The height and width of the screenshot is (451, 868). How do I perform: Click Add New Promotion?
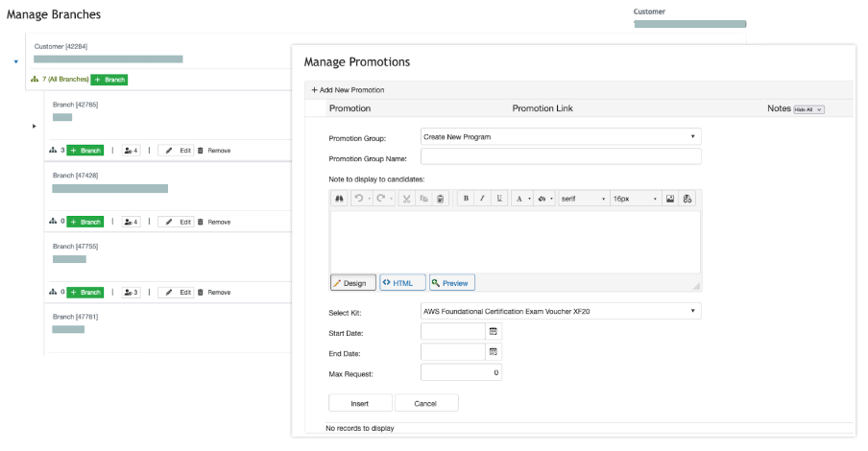(348, 89)
